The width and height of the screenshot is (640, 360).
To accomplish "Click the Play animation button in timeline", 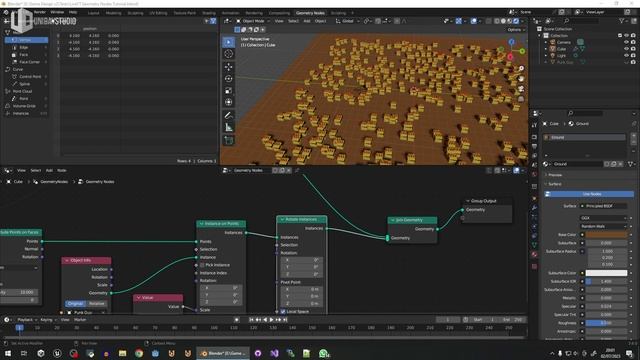I will pos(271,320).
